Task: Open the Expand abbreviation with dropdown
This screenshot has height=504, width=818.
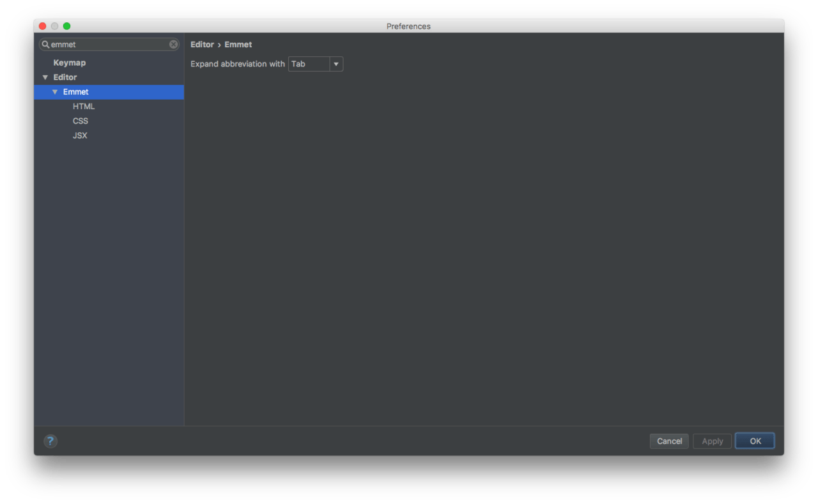Action: tap(336, 64)
